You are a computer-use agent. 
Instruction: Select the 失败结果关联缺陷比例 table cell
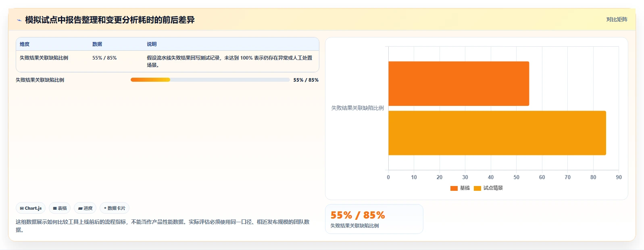tap(44, 58)
